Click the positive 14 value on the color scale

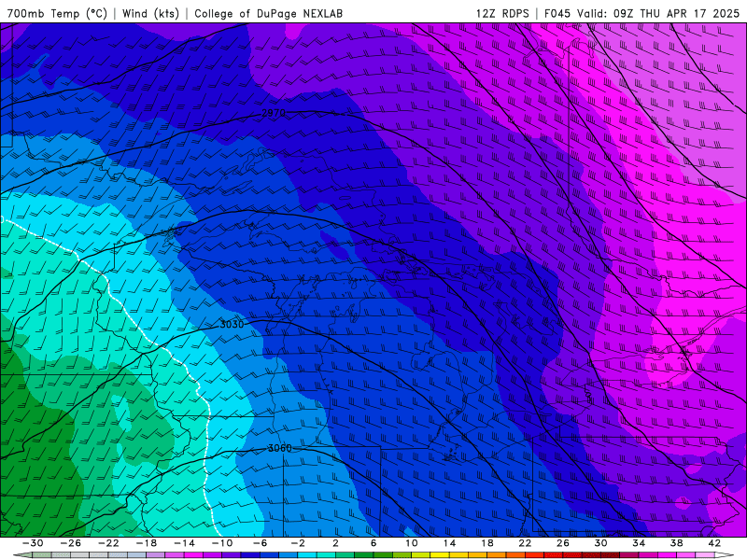(449, 543)
